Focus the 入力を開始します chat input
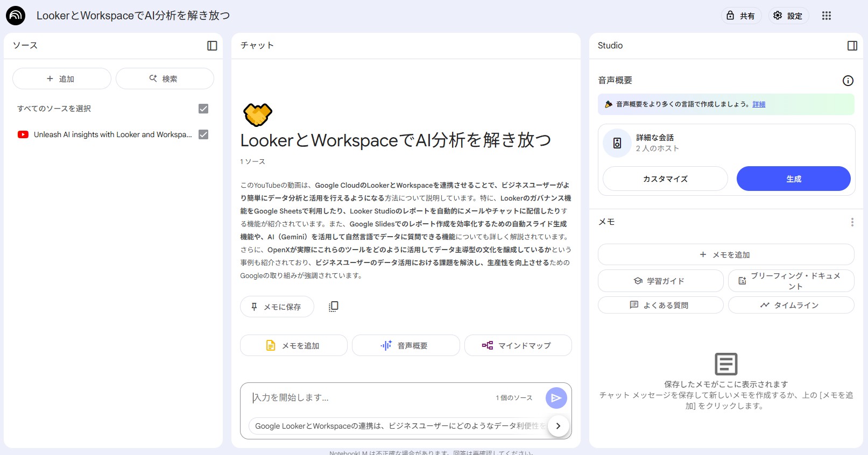868x455 pixels. (x=371, y=398)
